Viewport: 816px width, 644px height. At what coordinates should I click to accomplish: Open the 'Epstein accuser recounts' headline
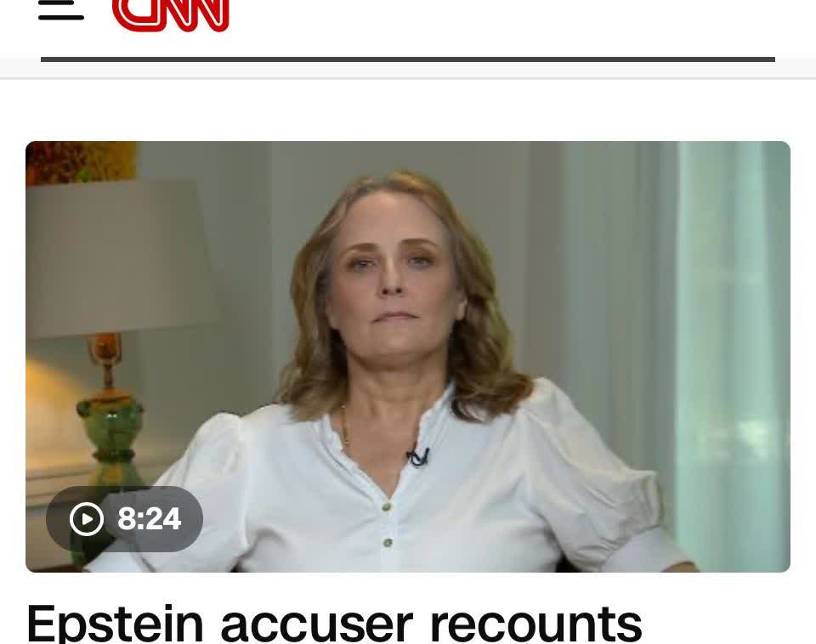(334, 624)
